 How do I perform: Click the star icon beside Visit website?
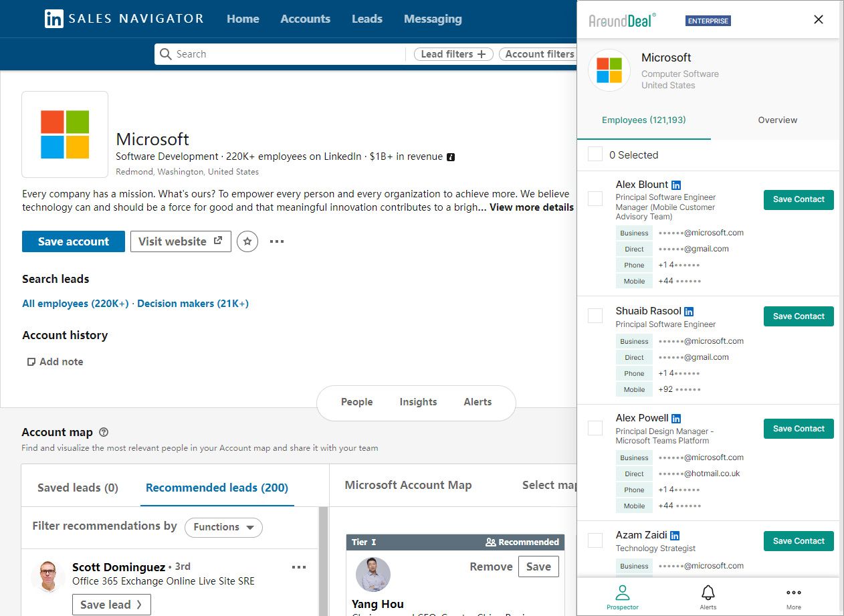[x=247, y=241]
